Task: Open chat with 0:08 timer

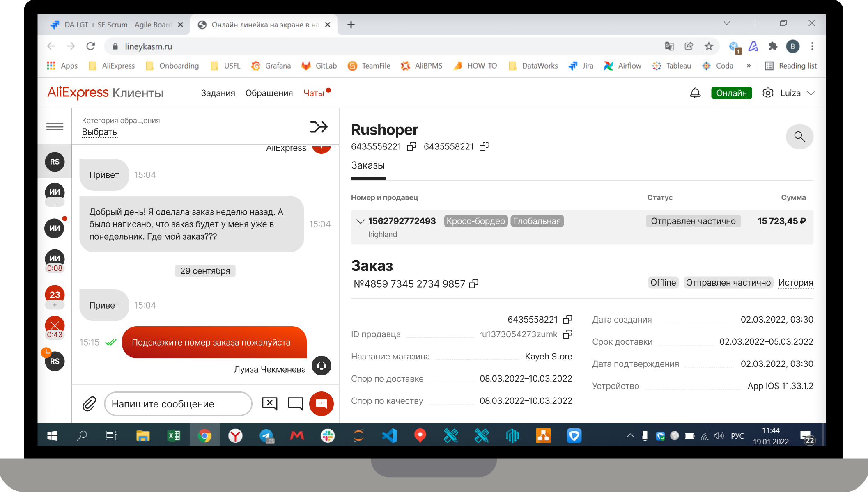Action: pyautogui.click(x=55, y=261)
